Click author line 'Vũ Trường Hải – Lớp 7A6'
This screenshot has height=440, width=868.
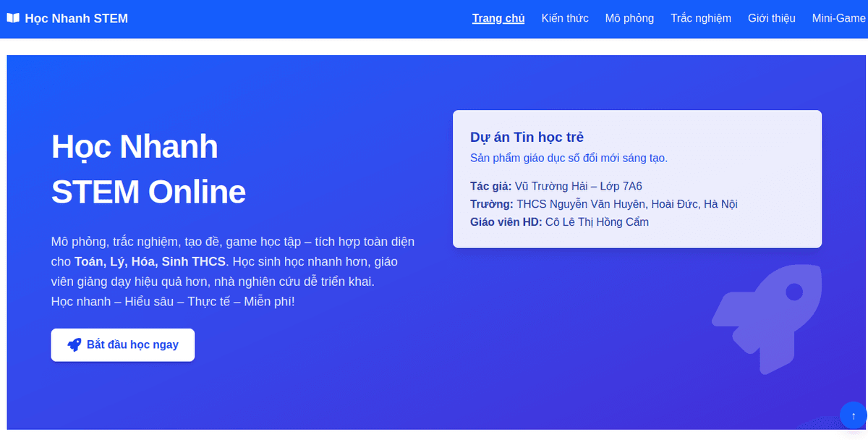[x=579, y=186]
